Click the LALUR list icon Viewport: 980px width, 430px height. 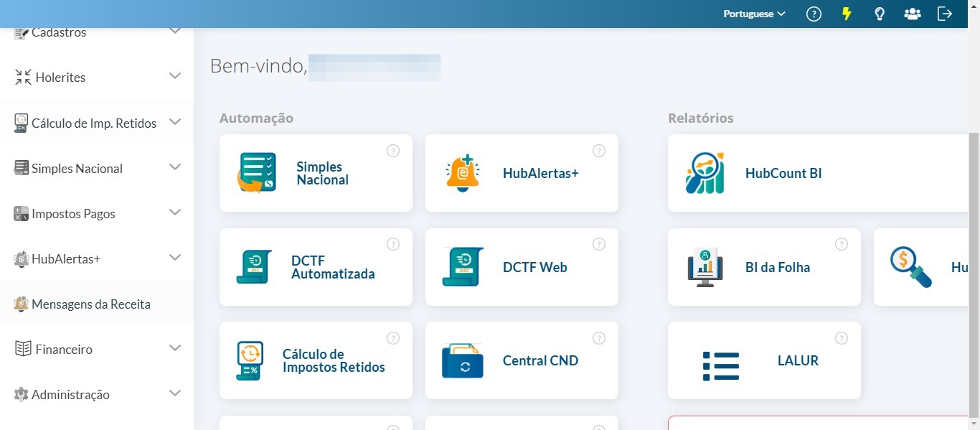tap(721, 366)
